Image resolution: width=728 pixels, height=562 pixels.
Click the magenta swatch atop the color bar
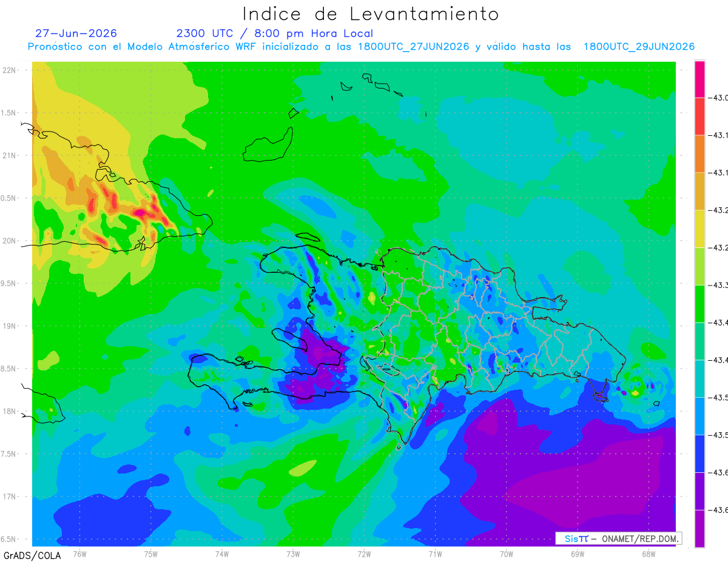click(699, 79)
